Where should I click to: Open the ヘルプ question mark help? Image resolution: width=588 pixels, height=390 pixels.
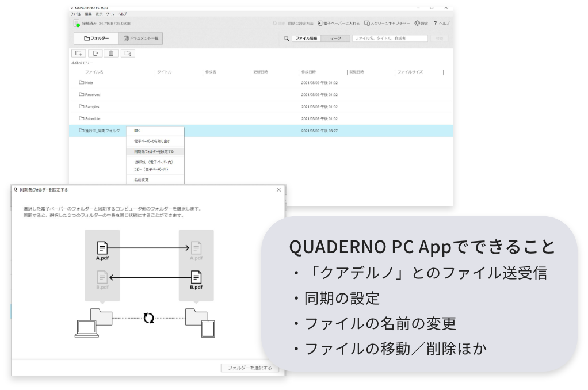(440, 23)
